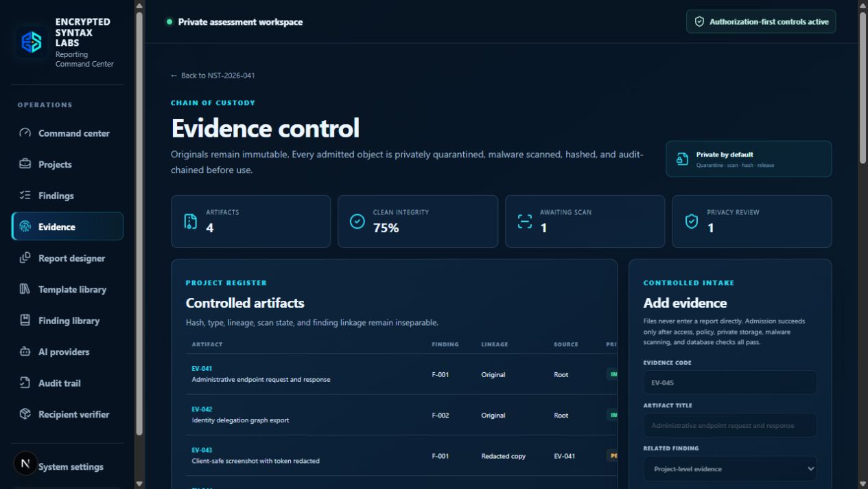Image resolution: width=868 pixels, height=489 pixels.
Task: Click the Private by default card
Action: (x=749, y=159)
